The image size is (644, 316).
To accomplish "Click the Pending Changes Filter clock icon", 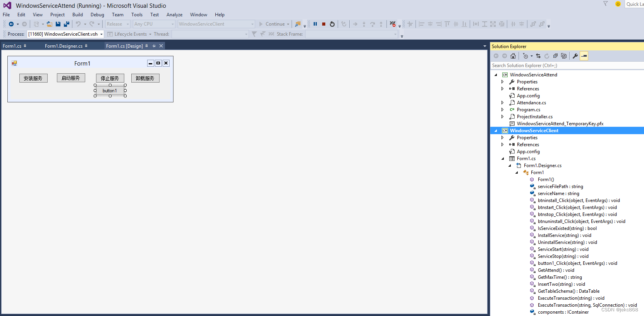I will coord(526,56).
